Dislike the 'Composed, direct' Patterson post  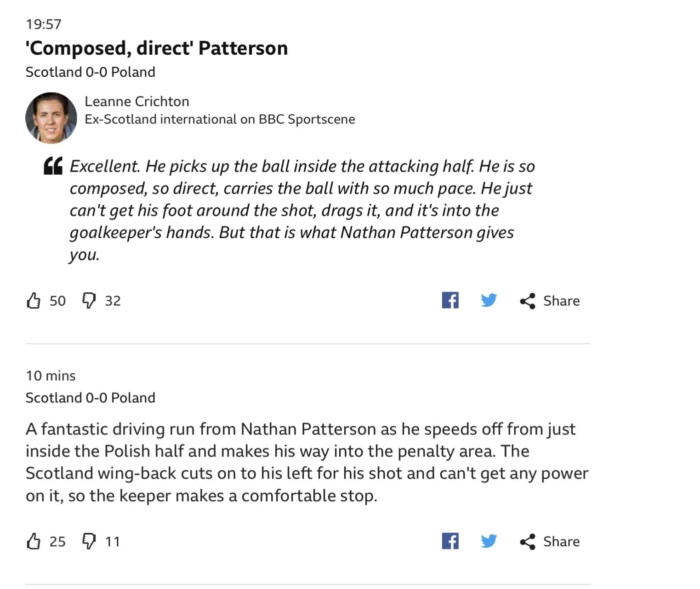tap(89, 301)
